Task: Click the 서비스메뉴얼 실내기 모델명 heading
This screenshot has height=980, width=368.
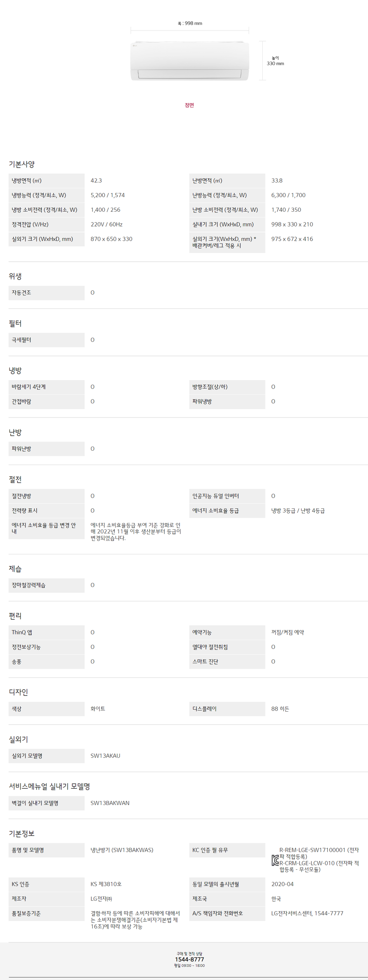Action: point(50,786)
